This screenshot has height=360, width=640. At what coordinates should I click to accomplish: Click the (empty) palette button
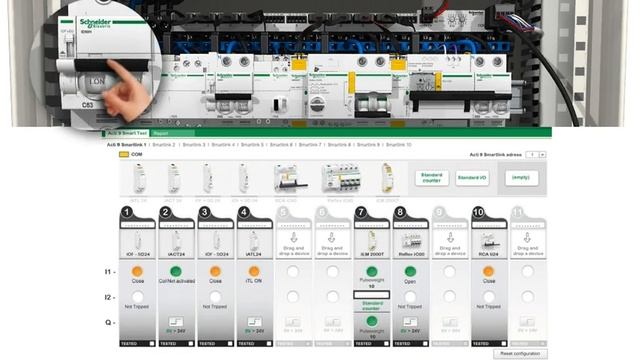click(521, 178)
